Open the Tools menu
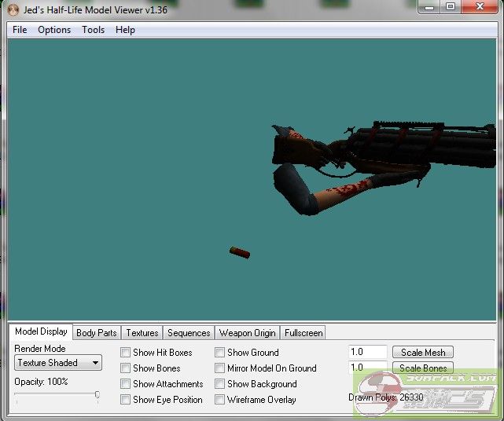 [93, 30]
